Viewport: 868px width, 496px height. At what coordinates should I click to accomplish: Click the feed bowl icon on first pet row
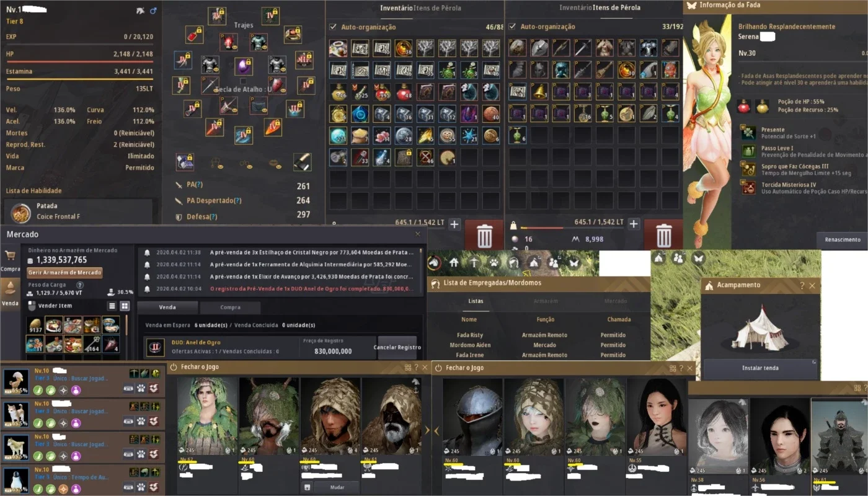[128, 388]
